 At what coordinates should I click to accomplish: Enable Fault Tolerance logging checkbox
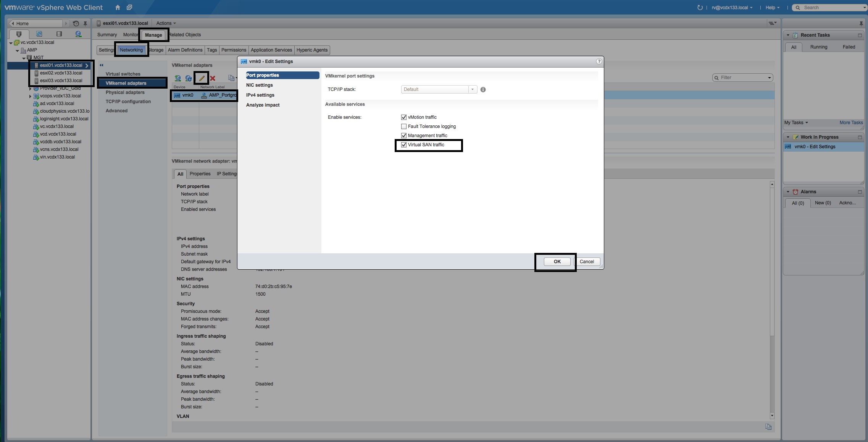click(x=404, y=126)
